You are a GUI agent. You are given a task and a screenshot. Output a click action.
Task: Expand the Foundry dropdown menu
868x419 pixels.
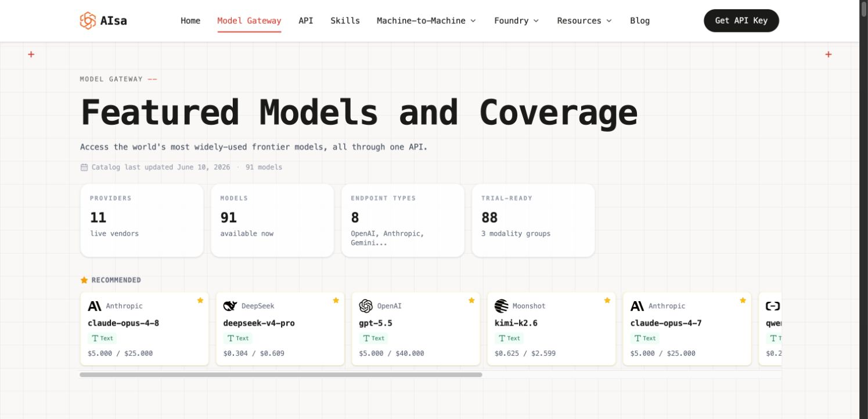[x=516, y=21]
